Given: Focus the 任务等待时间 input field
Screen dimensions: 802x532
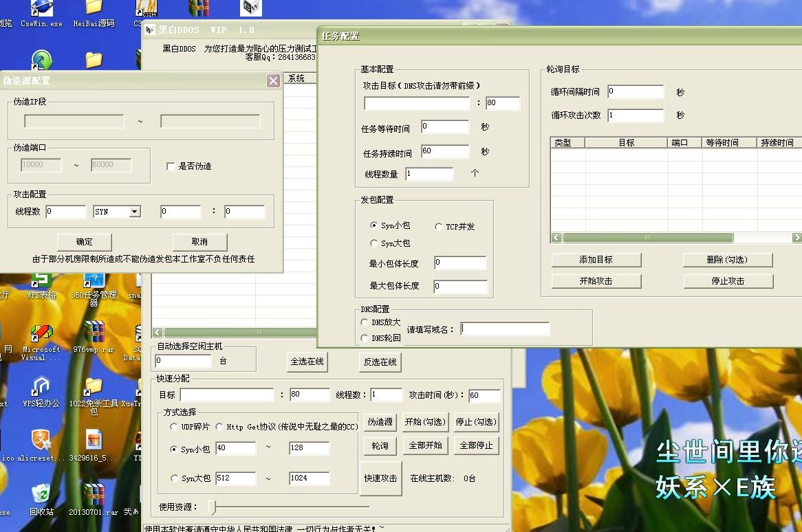Looking at the screenshot, I should [x=445, y=126].
